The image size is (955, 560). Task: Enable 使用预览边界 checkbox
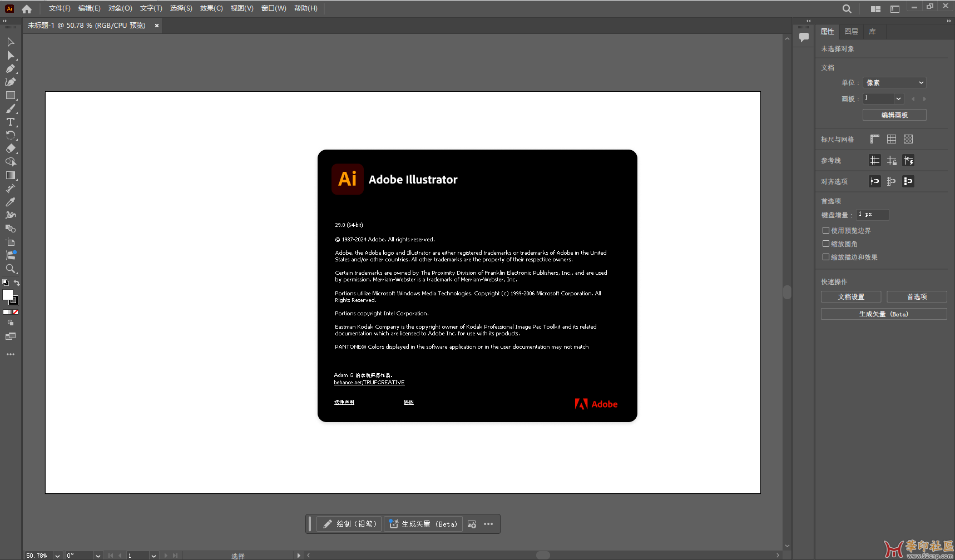point(826,230)
